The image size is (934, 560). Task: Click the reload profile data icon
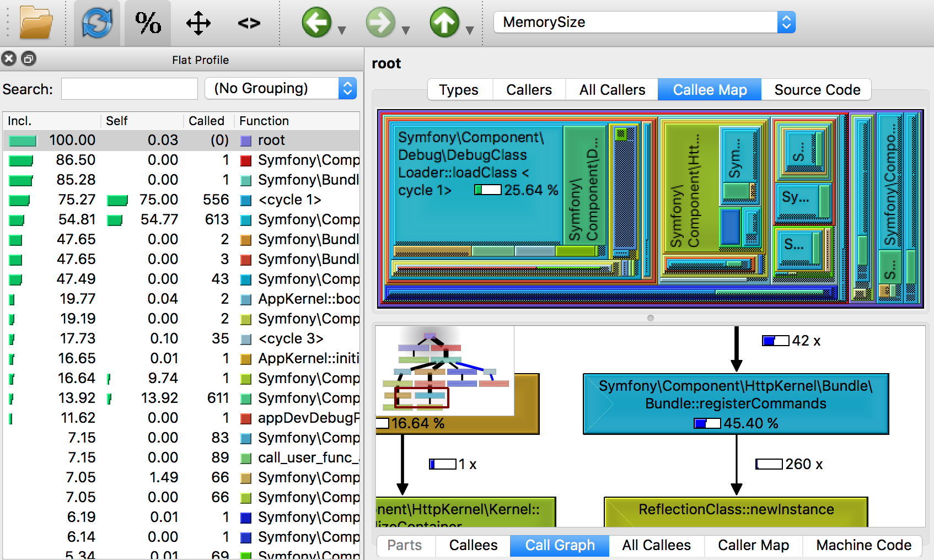click(x=97, y=23)
